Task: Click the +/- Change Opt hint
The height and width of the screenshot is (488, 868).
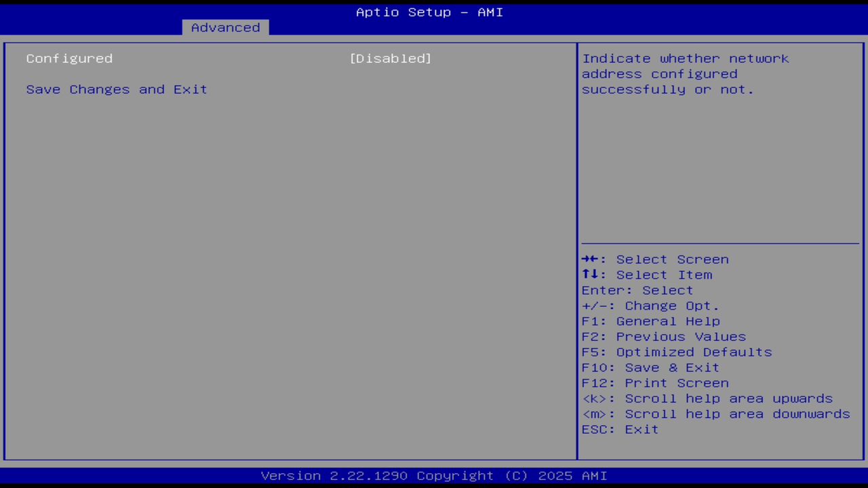Action: (x=649, y=306)
